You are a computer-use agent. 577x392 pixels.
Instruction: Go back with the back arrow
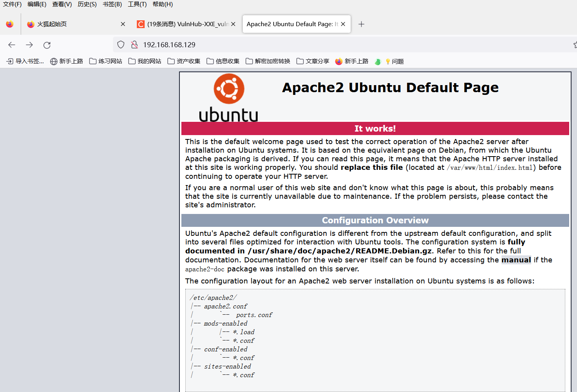point(12,45)
